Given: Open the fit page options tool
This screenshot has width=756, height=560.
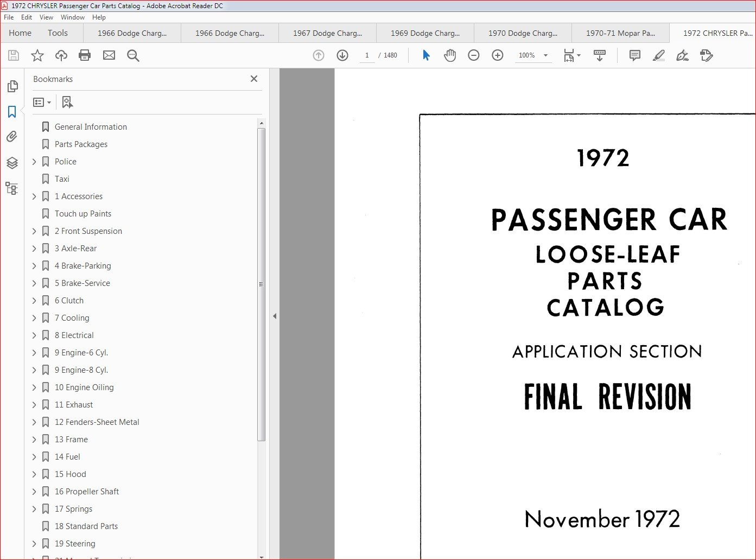Looking at the screenshot, I should (x=571, y=55).
